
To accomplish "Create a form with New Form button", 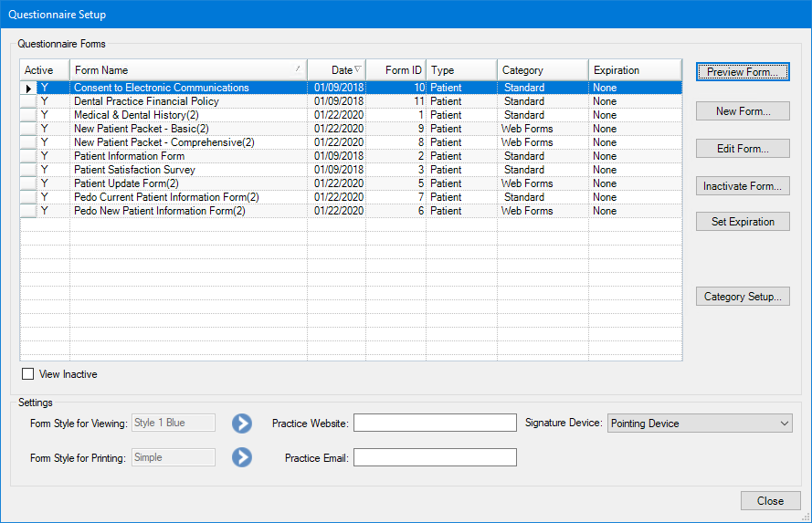I will pyautogui.click(x=742, y=111).
